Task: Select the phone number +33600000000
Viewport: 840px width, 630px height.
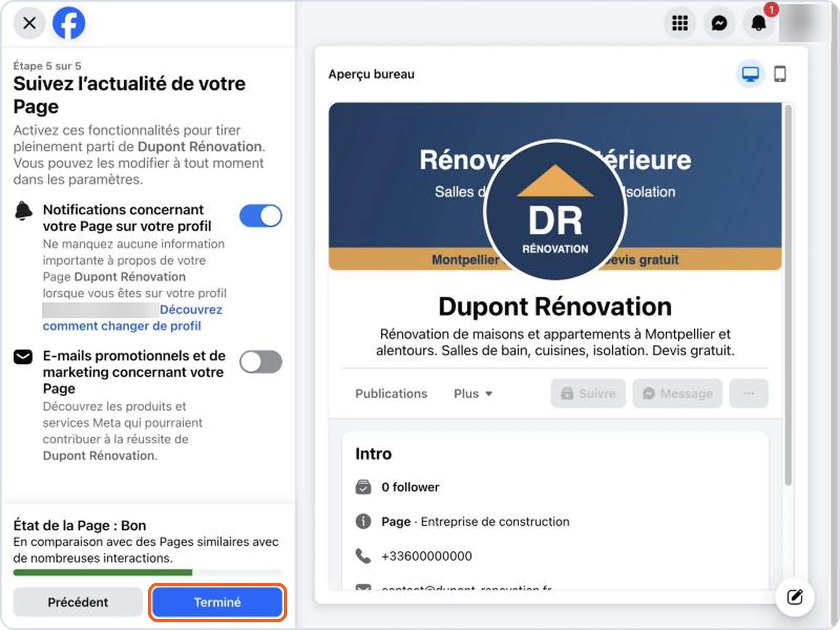Action: point(426,556)
